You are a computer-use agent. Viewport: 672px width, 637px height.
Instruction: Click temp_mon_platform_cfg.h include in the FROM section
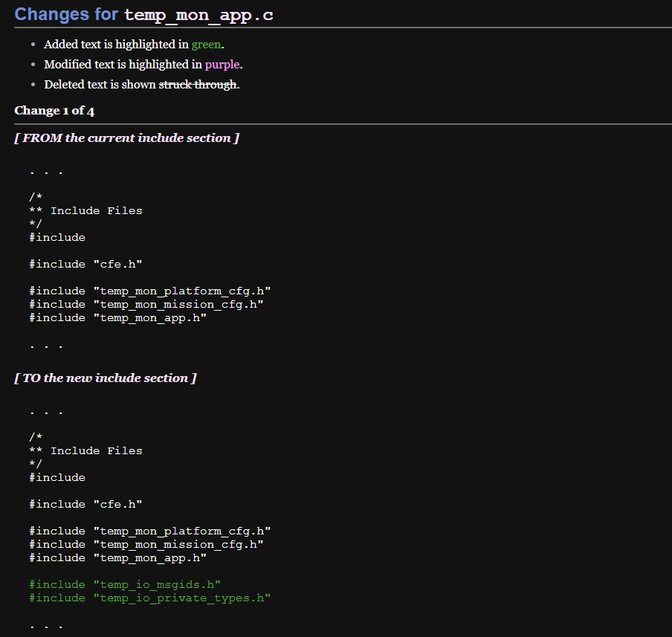pos(149,291)
